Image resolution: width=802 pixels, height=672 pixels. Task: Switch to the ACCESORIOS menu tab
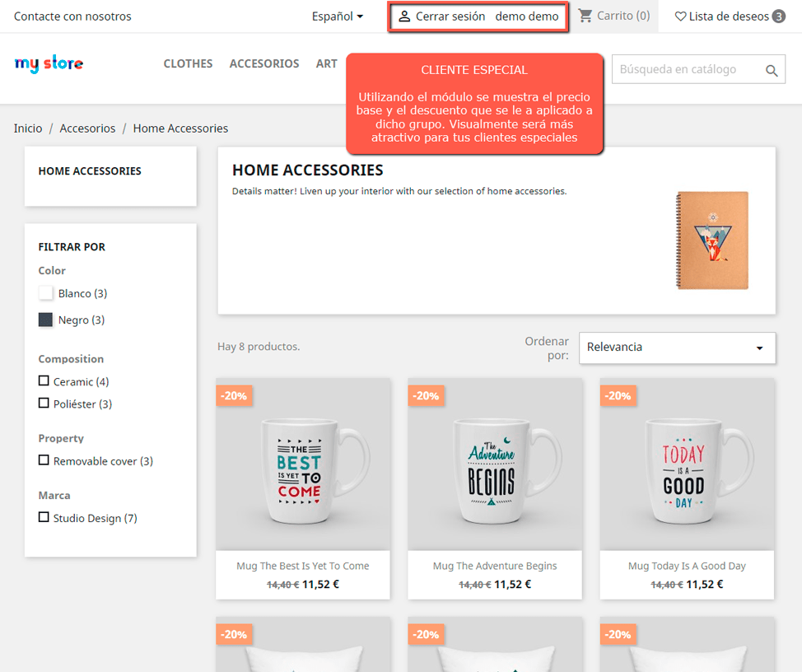pos(263,63)
